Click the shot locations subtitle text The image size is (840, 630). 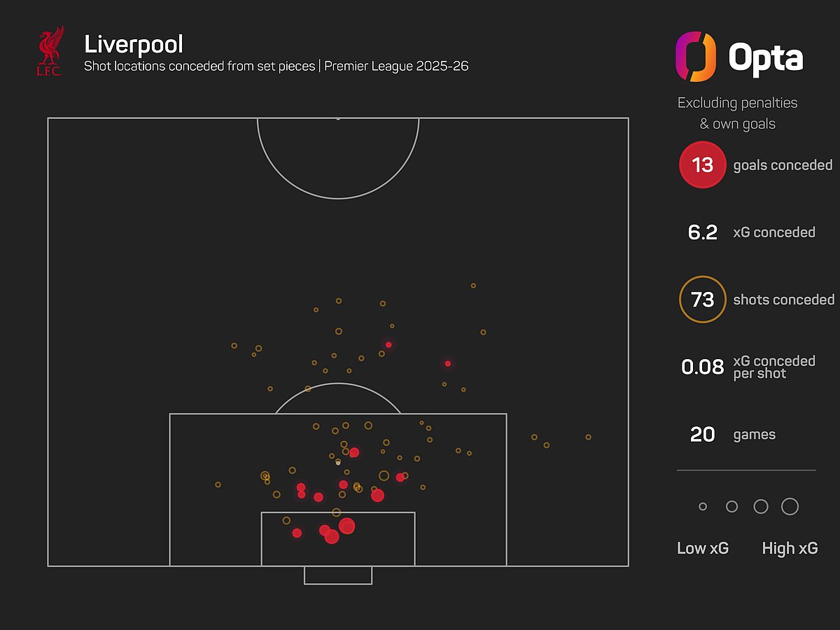point(276,67)
